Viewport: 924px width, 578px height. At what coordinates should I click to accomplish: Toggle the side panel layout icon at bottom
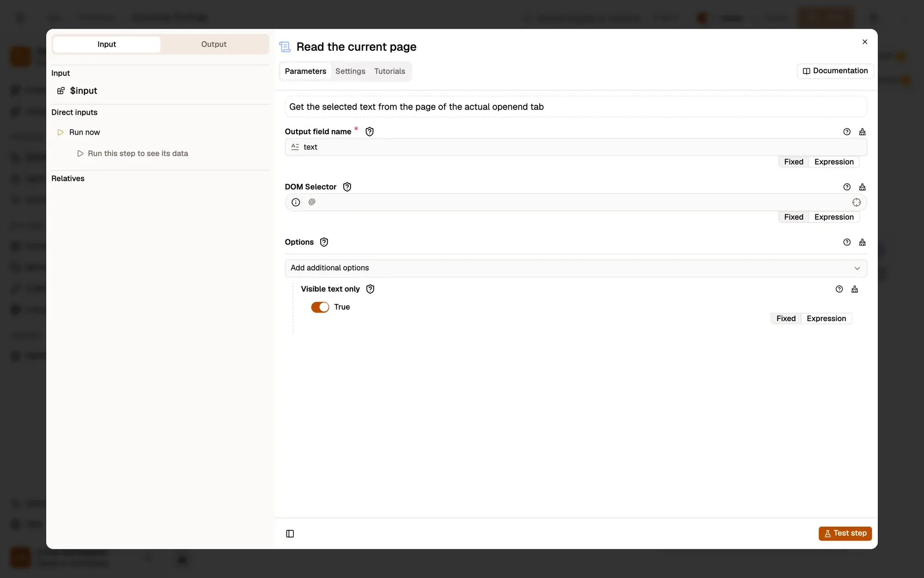[290, 534]
